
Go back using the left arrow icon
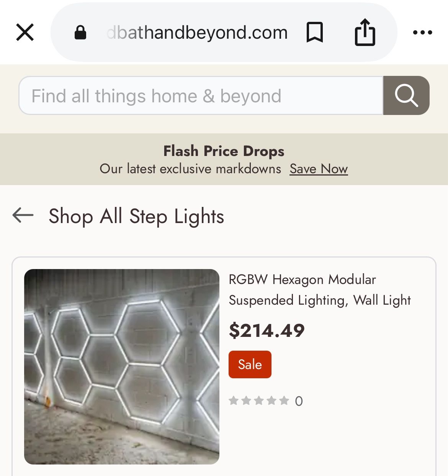pos(23,215)
